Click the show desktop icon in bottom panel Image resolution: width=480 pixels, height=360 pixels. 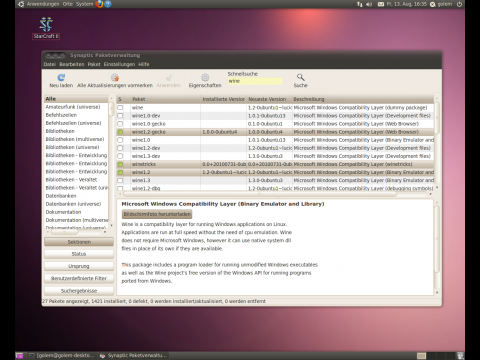click(19, 356)
